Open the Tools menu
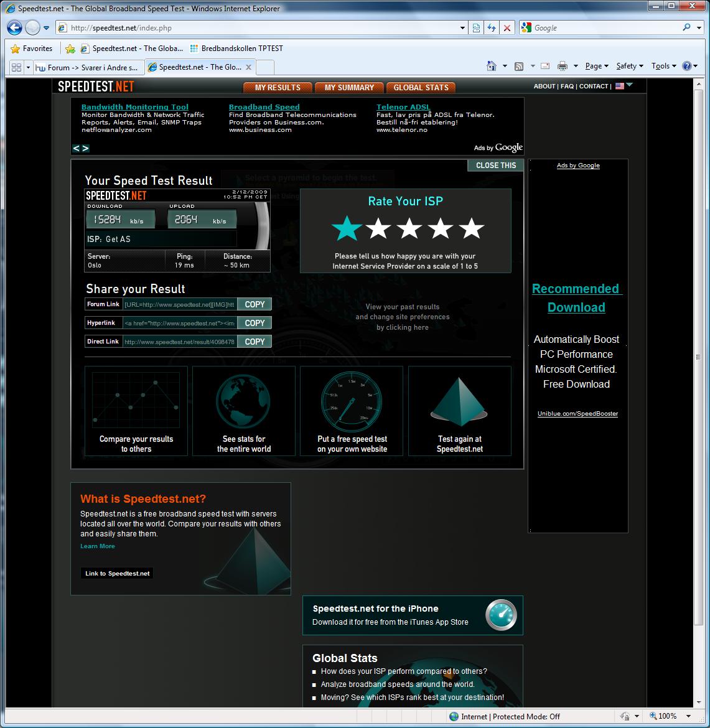Screen dimensions: 710x728 point(663,66)
